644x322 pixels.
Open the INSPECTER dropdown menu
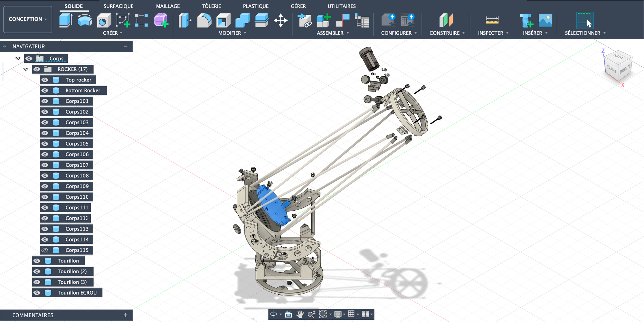point(493,33)
